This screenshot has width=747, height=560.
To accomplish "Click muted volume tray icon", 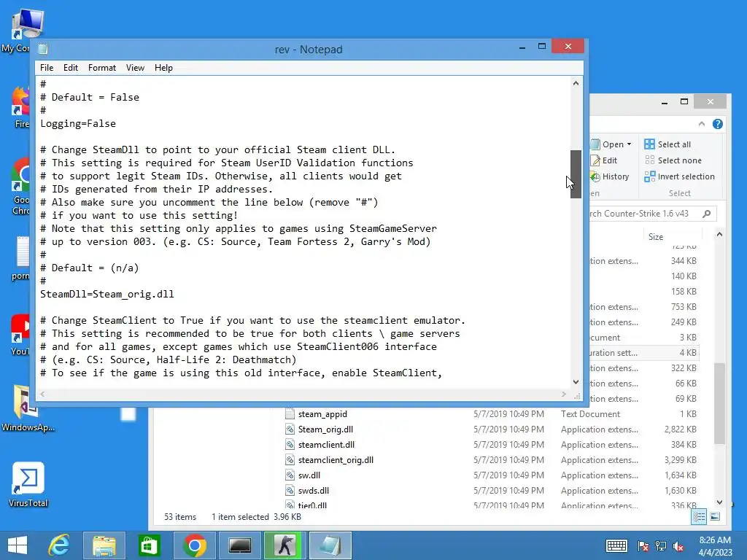I will click(x=678, y=546).
